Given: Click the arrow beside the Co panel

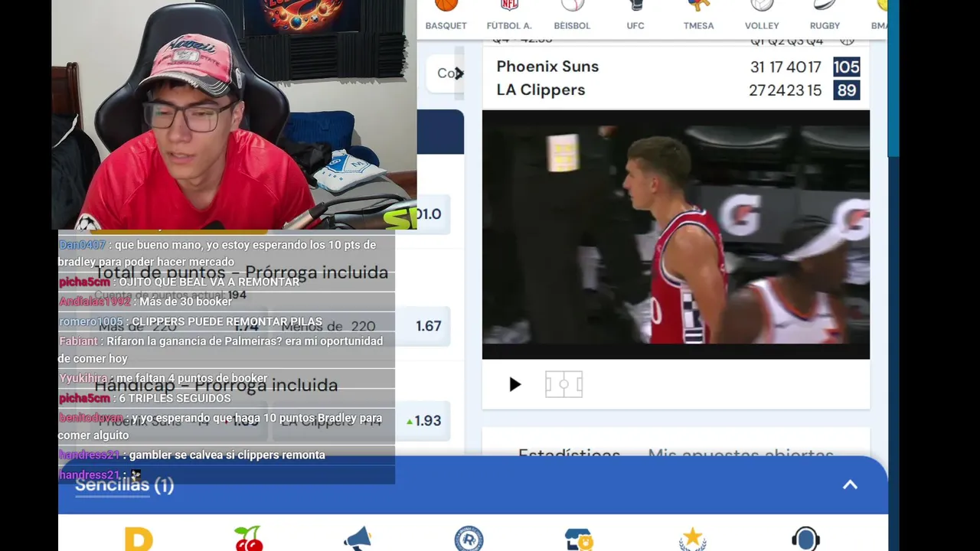Looking at the screenshot, I should (x=459, y=73).
